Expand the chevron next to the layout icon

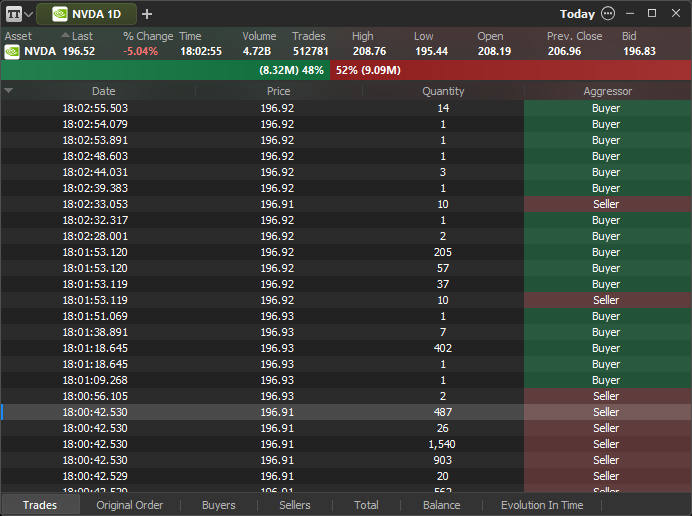pyautogui.click(x=29, y=15)
